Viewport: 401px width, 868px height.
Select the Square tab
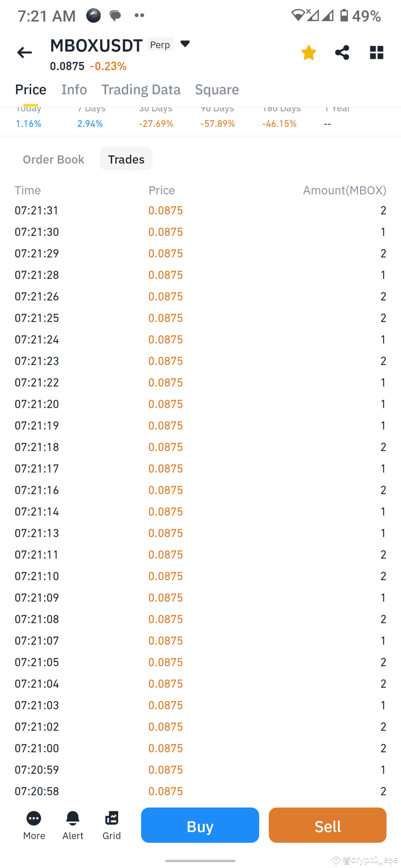pos(217,90)
